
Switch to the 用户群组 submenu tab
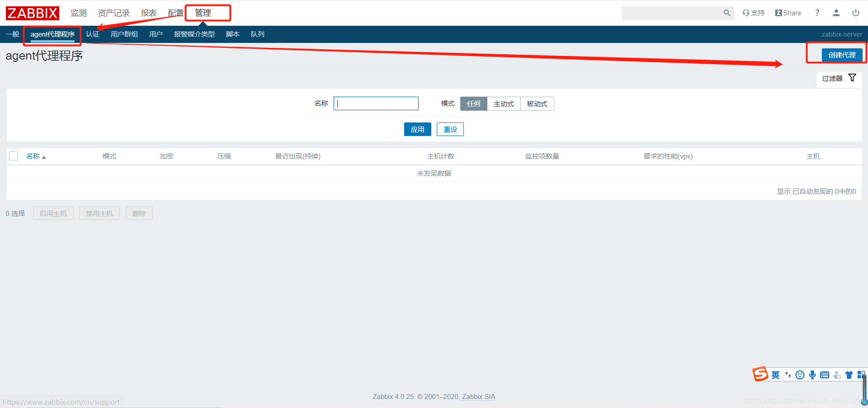(124, 34)
